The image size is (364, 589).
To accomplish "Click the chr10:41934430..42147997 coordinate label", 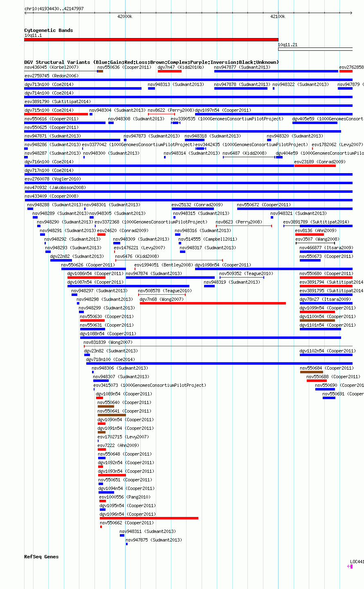I will point(54,9).
